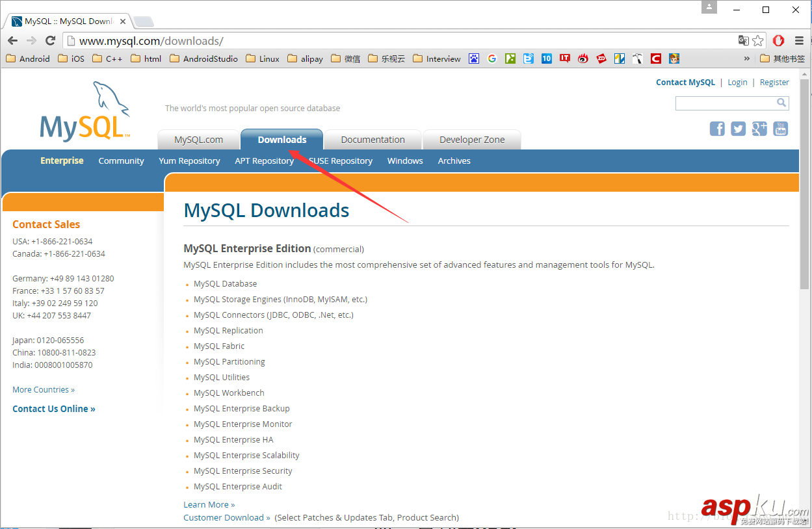The image size is (812, 529).
Task: Visit MySQL Facebook page icon
Action: tap(717, 129)
